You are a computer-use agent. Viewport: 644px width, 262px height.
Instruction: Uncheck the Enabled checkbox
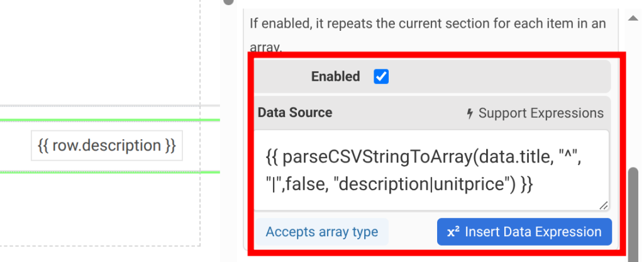380,76
